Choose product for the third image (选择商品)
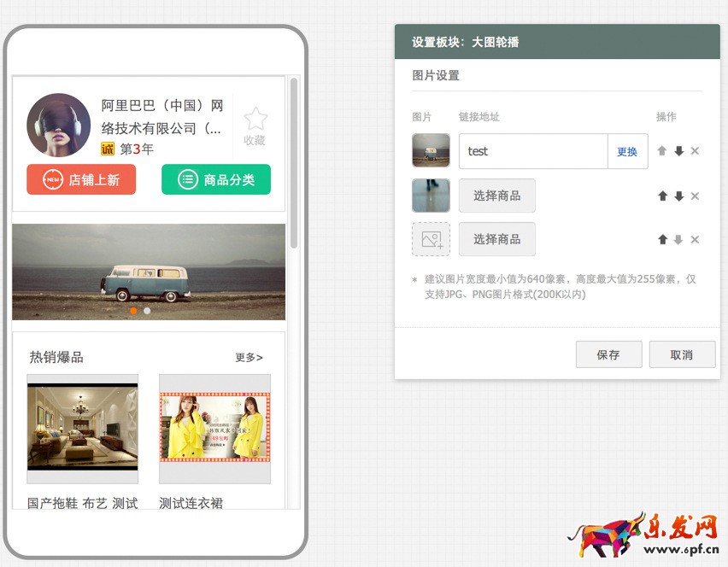Screen dimensions: 728x567 [x=496, y=239]
